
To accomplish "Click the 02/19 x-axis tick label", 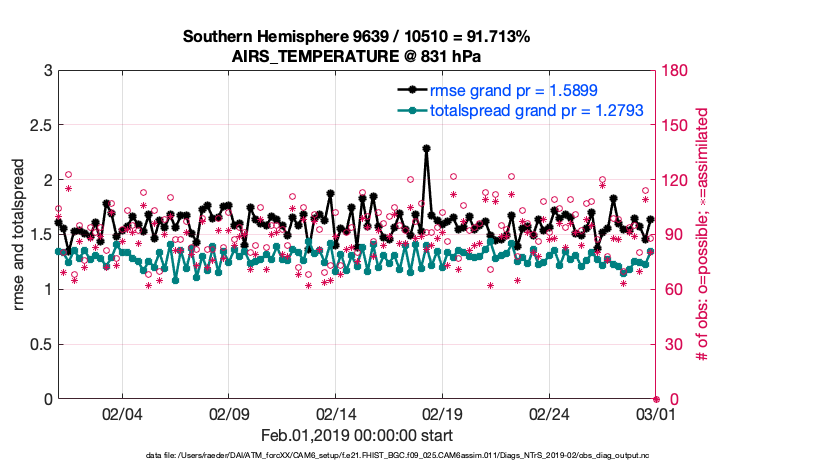I will pyautogui.click(x=442, y=413).
